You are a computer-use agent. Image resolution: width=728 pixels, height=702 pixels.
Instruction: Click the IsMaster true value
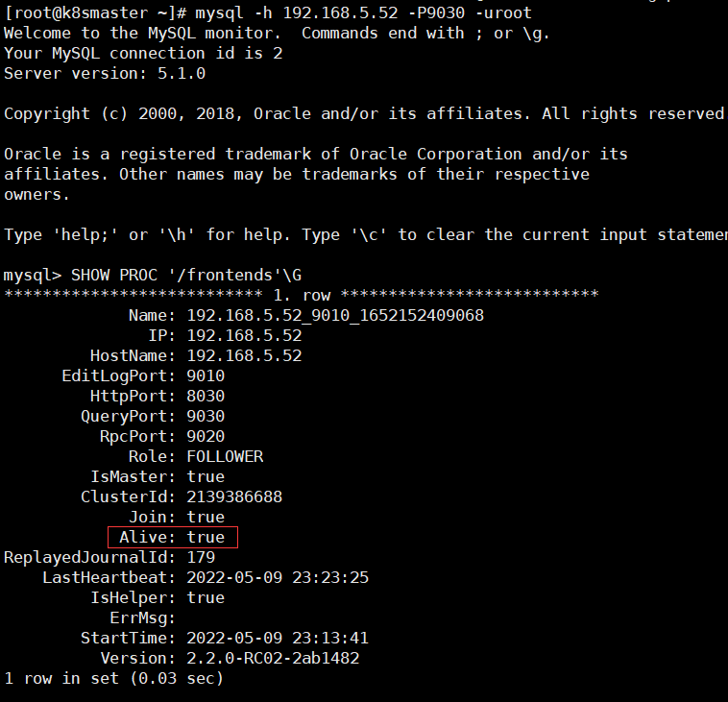(x=206, y=477)
